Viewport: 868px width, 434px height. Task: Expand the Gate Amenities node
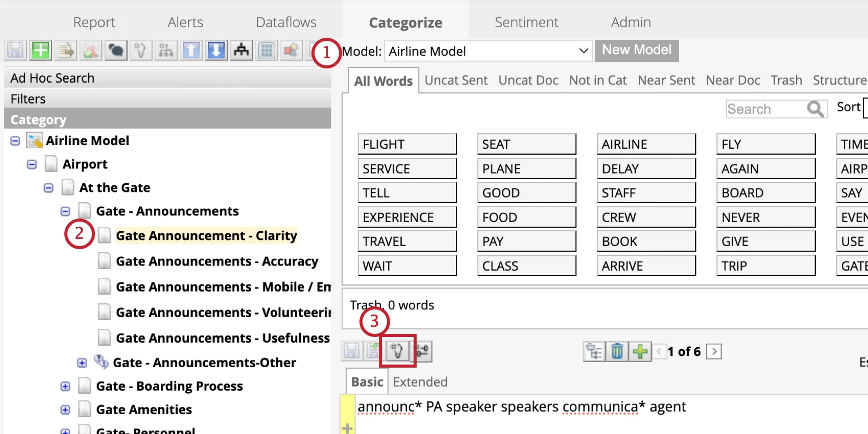pyautogui.click(x=65, y=410)
